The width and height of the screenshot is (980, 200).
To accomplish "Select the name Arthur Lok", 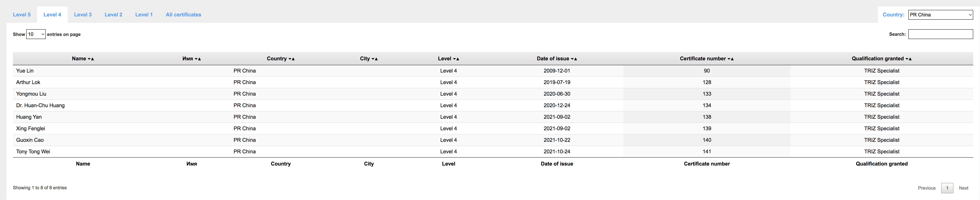I will coord(28,82).
